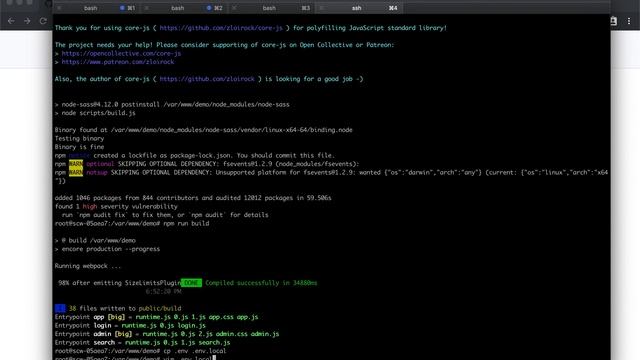The image size is (640, 360).
Task: Open the browser three-dot menu
Action: point(629,21)
